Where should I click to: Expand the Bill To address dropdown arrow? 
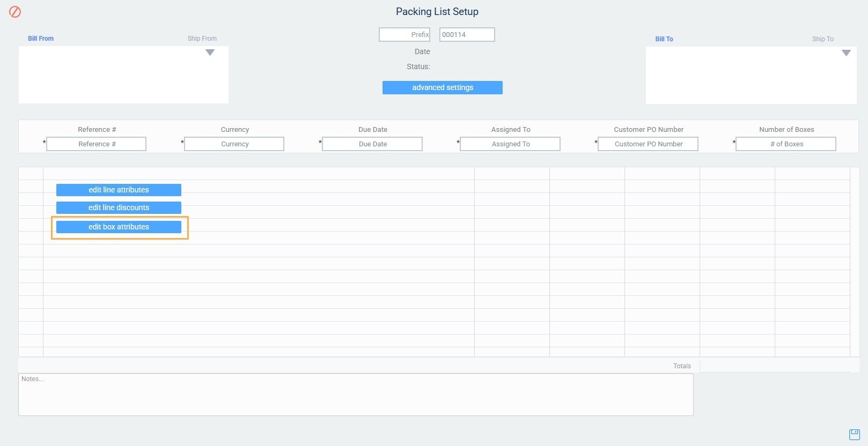(846, 53)
